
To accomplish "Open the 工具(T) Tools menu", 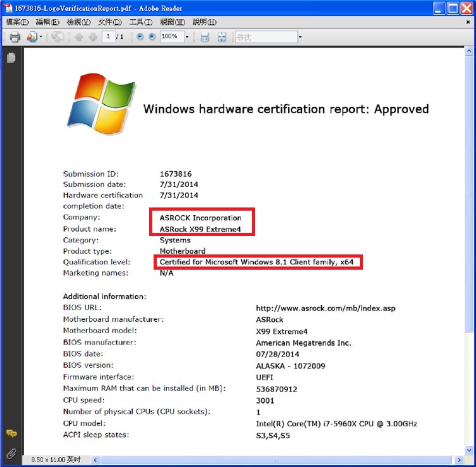I will [141, 22].
